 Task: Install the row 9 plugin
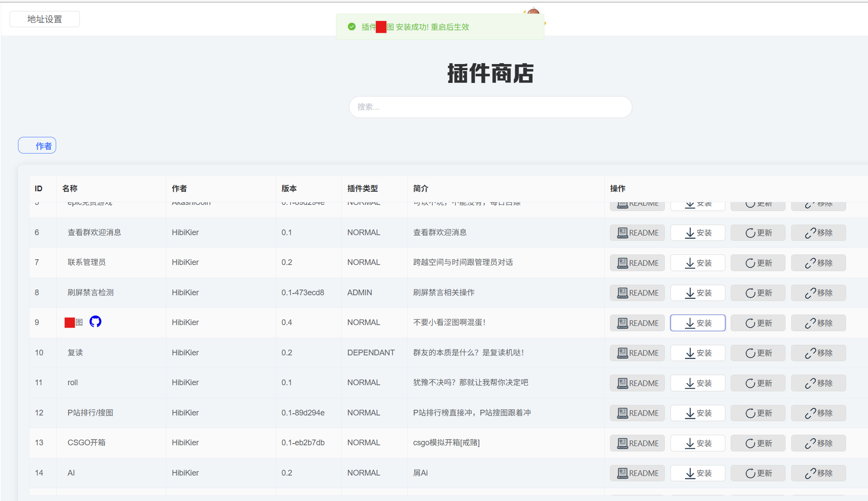[698, 323]
